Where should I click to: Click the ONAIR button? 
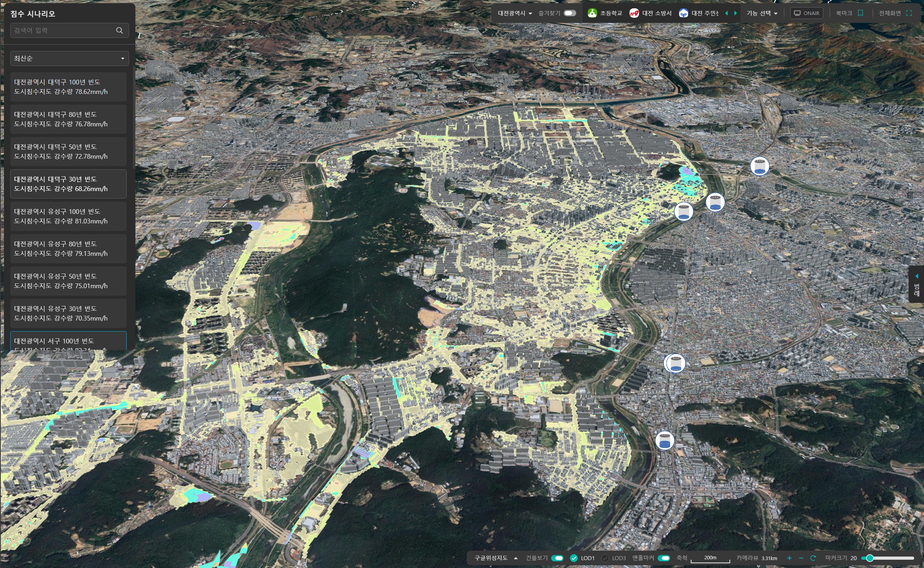[x=806, y=13]
